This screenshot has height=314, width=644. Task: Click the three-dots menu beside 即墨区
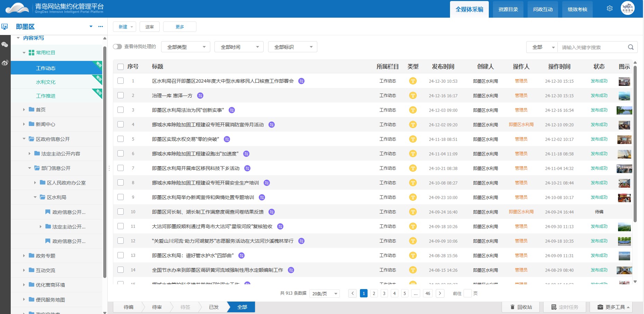click(x=100, y=26)
